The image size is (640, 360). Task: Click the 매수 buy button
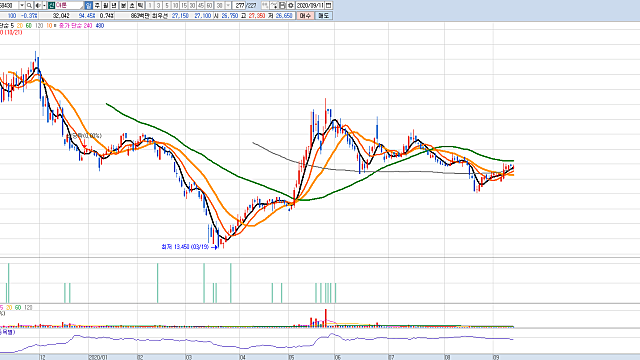coord(305,16)
